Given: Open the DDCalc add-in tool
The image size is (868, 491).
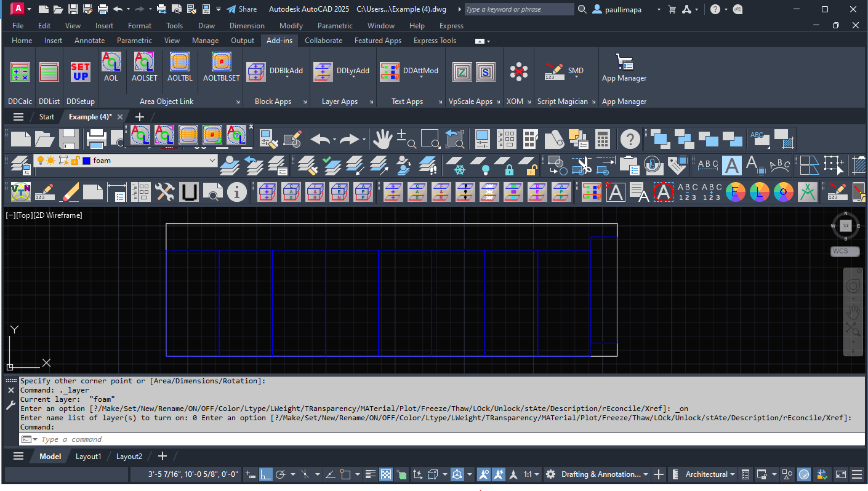Looking at the screenshot, I should (x=20, y=72).
